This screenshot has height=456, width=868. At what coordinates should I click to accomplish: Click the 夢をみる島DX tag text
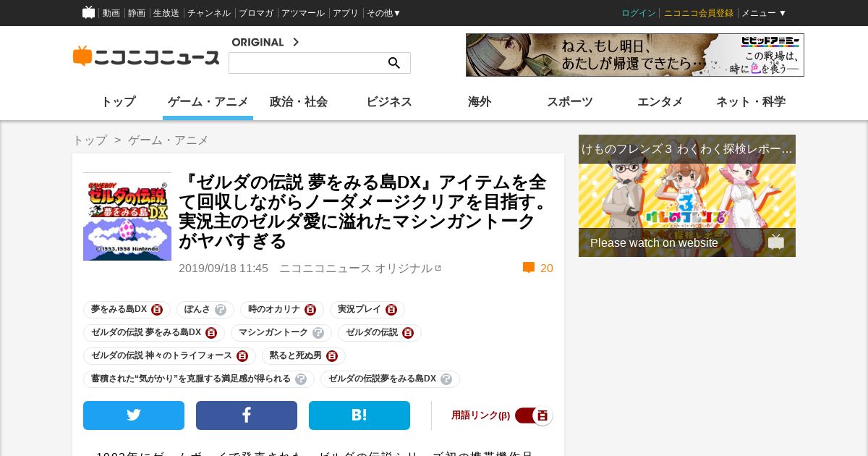[x=119, y=310]
